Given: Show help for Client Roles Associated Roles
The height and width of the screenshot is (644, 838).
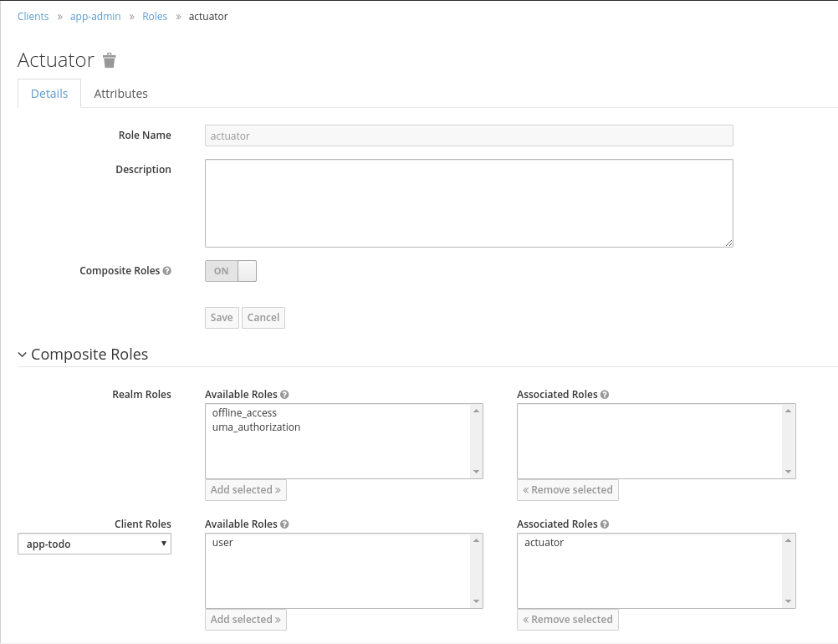Looking at the screenshot, I should [x=605, y=524].
